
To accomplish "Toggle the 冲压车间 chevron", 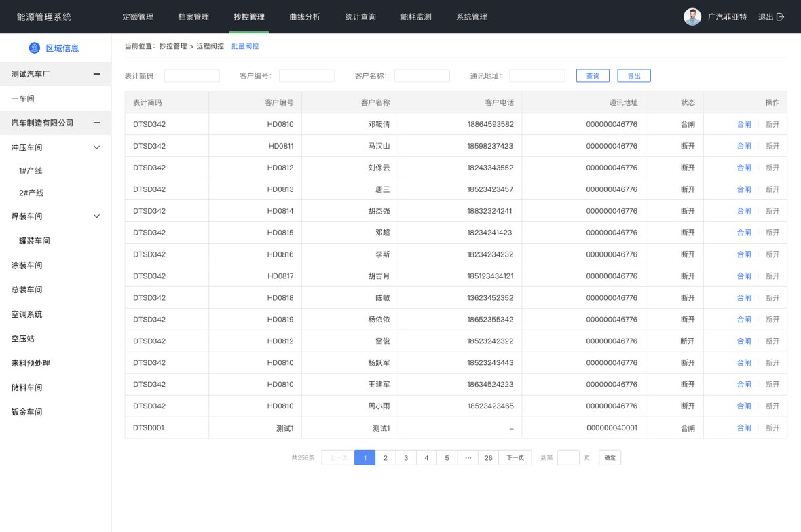I will [x=96, y=147].
